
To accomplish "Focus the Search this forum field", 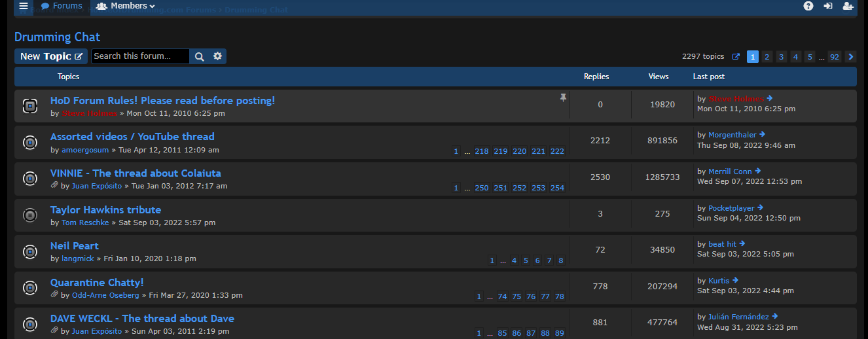I will pos(140,56).
